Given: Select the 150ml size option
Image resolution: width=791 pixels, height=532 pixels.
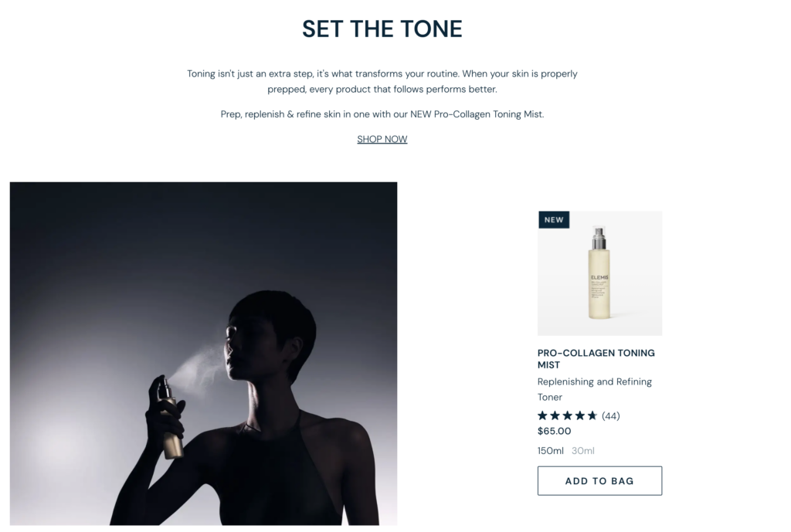Looking at the screenshot, I should [550, 451].
